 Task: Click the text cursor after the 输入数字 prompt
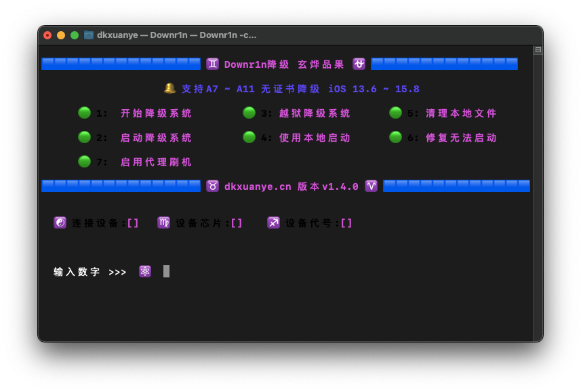coord(166,271)
